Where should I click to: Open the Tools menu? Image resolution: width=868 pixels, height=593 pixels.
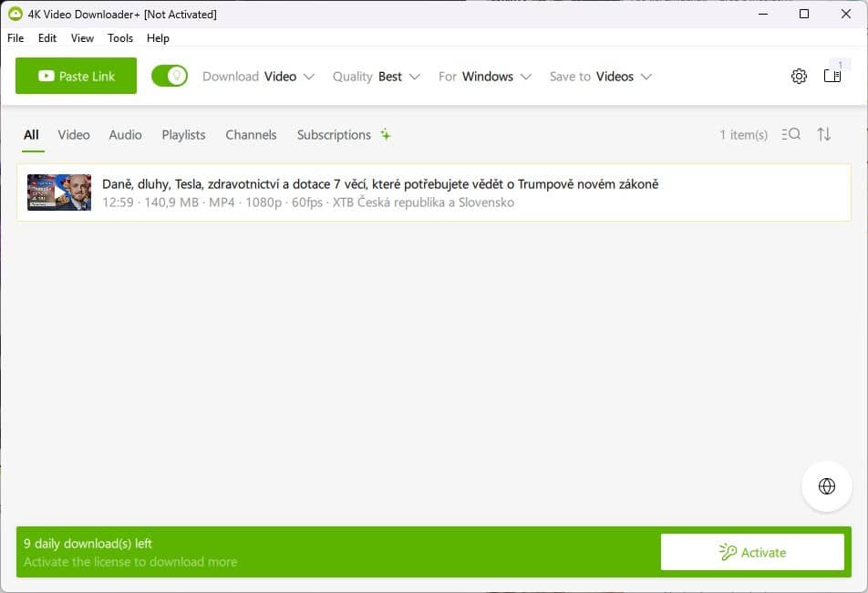click(120, 38)
